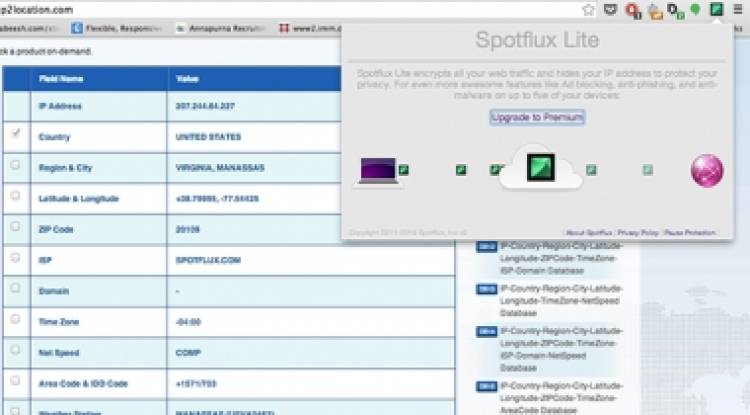Open the Flexible, Responsive bookmark
This screenshot has height=415, width=750.
[117, 29]
